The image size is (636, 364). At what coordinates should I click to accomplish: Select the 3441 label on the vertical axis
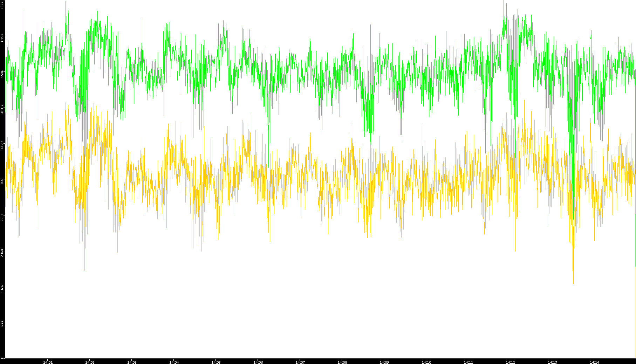click(x=2, y=181)
